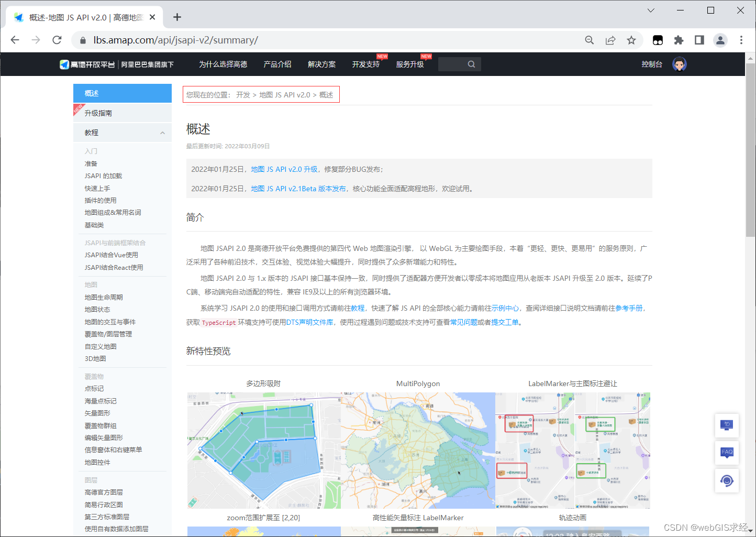Screen dimensions: 756x537
Task: Open 海量点标记 in sidebar
Action: [101, 401]
